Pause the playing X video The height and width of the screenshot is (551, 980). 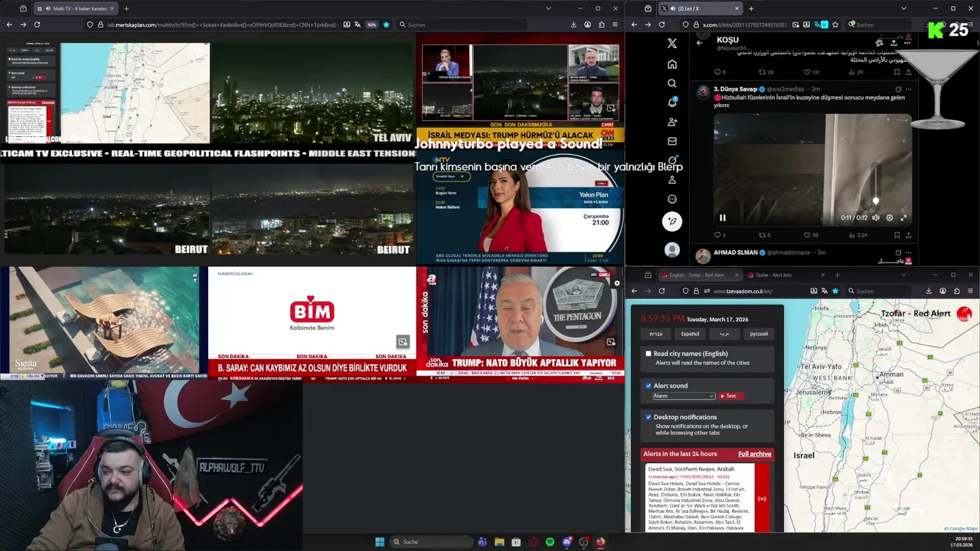coord(722,217)
